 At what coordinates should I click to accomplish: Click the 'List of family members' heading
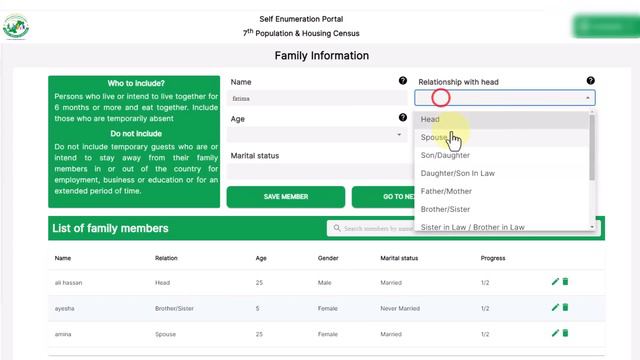(x=110, y=228)
